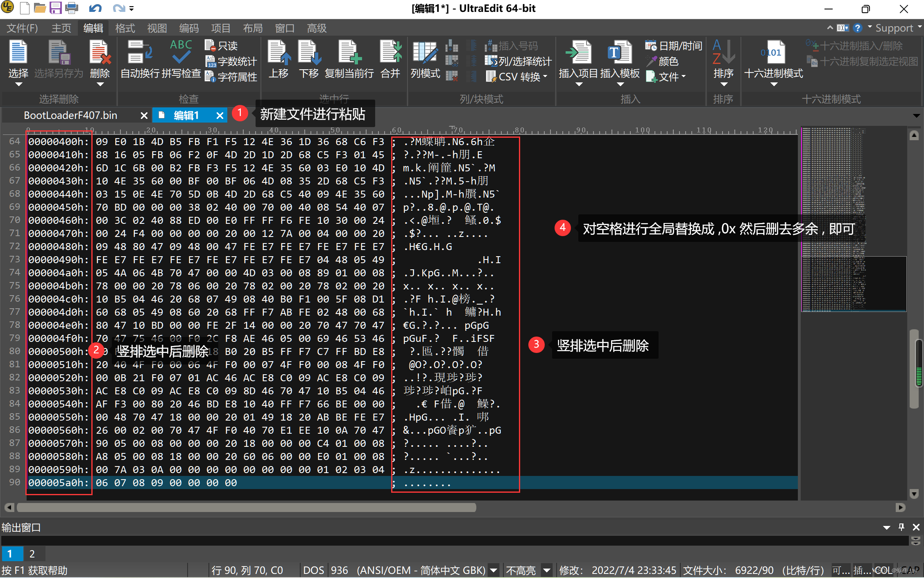Click the horizontal scrollbar thumb
924x578 pixels.
point(246,507)
